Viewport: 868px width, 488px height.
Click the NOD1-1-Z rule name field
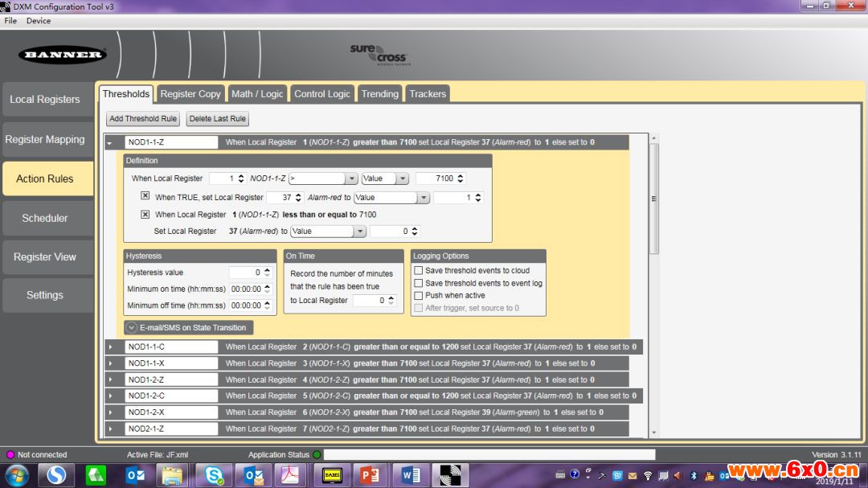pos(171,142)
